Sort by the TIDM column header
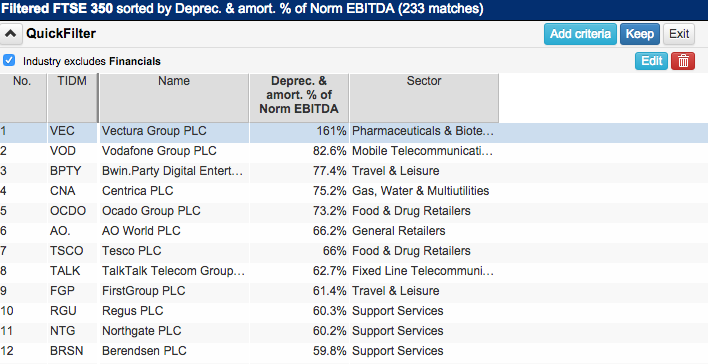The height and width of the screenshot is (364, 708). pos(72,98)
